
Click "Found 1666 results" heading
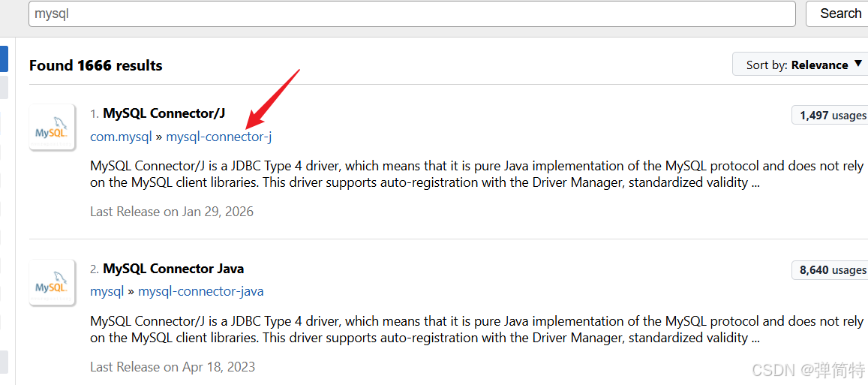(x=96, y=65)
